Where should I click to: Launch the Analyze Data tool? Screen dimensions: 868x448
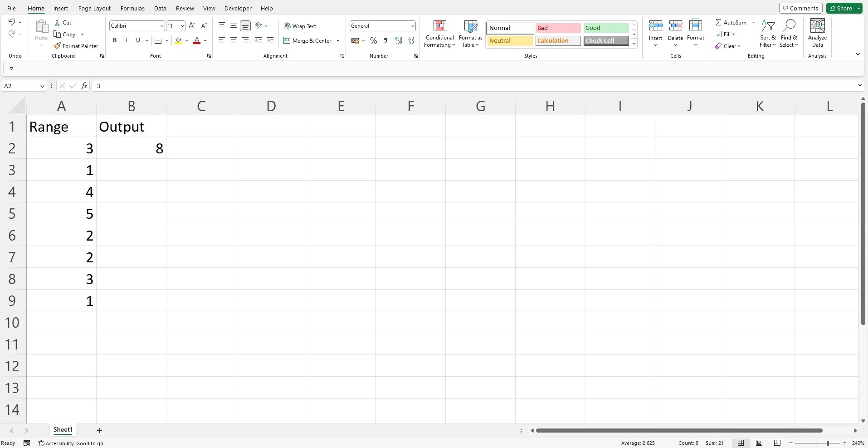[x=818, y=33]
